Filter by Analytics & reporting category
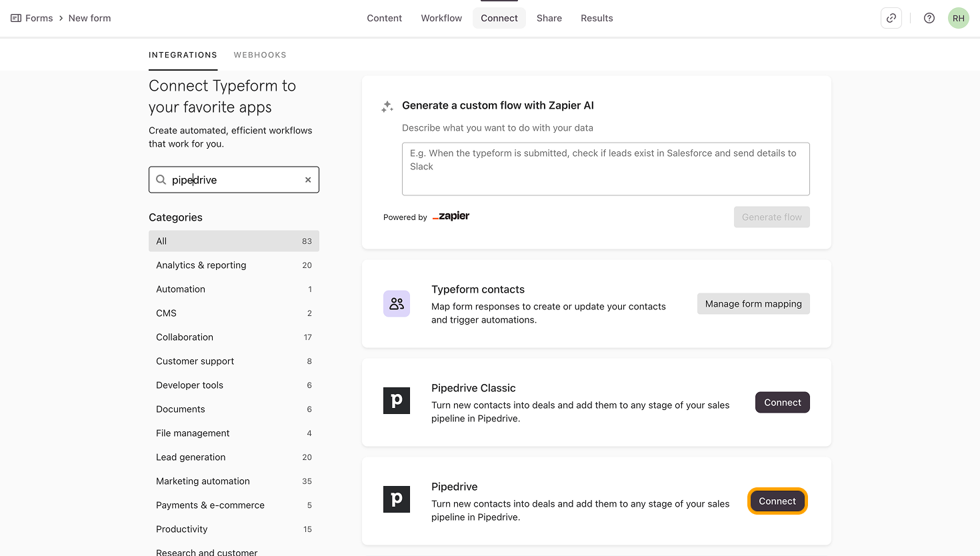Viewport: 980px width, 556px height. coord(234,265)
